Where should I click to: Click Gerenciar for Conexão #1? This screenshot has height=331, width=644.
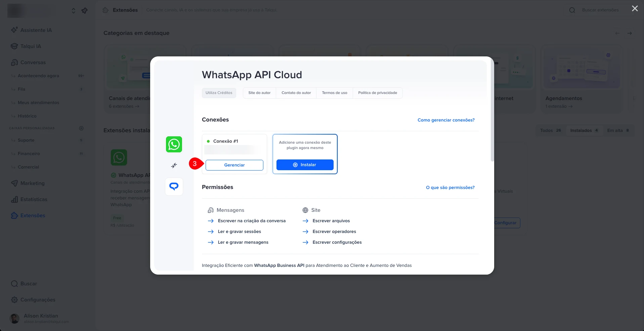(x=234, y=165)
